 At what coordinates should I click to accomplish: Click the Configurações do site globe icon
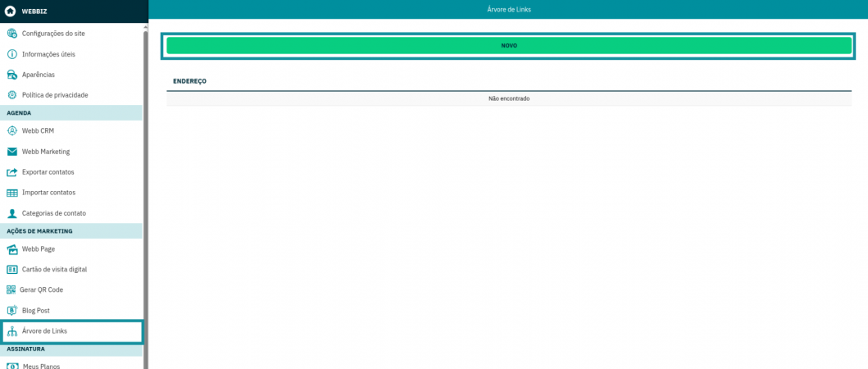tap(12, 34)
